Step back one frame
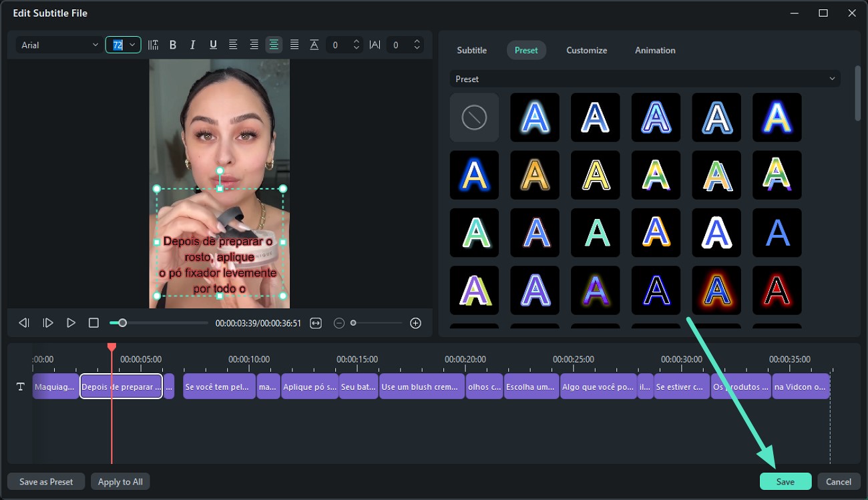Viewport: 868px width, 500px height. (x=24, y=323)
